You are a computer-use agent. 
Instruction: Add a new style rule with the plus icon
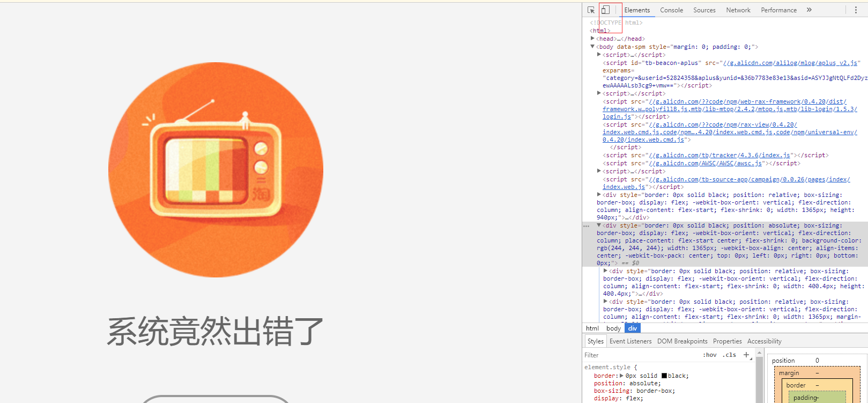(x=746, y=355)
